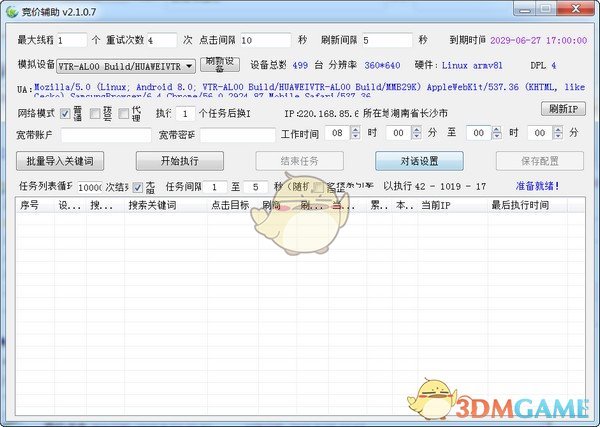This screenshot has height=427, width=600.
Task: Click the 刷新间隔 field showing 5
Action: pos(387,40)
